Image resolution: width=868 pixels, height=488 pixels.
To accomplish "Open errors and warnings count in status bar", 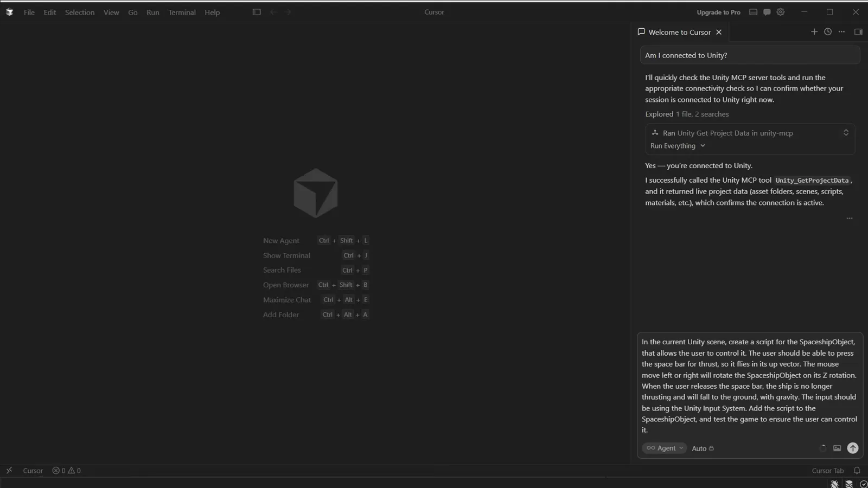I will (x=66, y=471).
